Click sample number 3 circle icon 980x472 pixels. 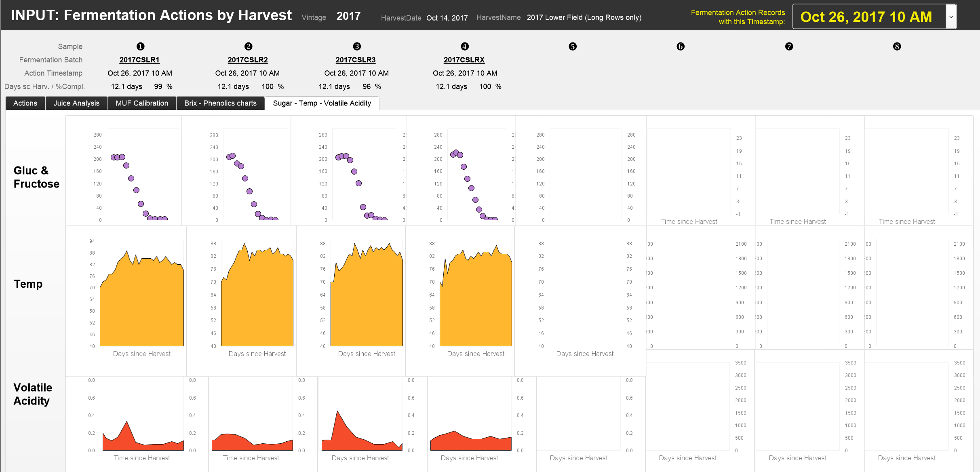357,46
